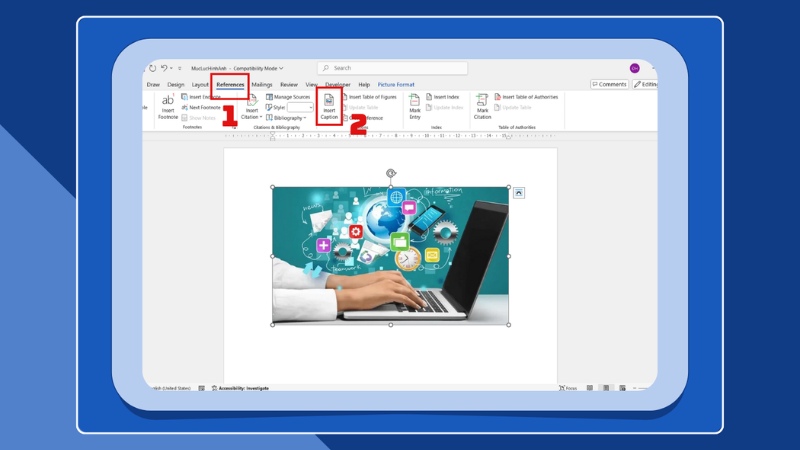
Task: Open the View tab
Action: point(311,85)
